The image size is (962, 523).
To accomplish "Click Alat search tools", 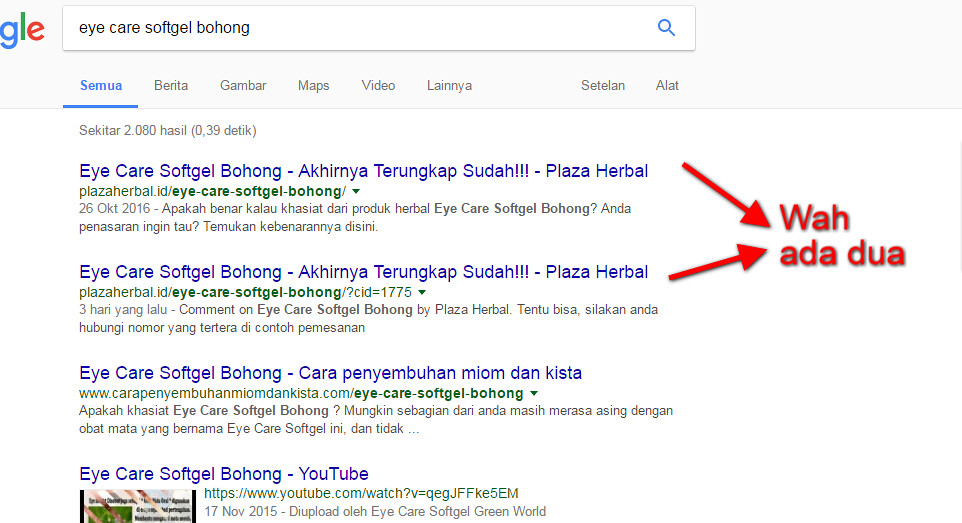I will 667,85.
